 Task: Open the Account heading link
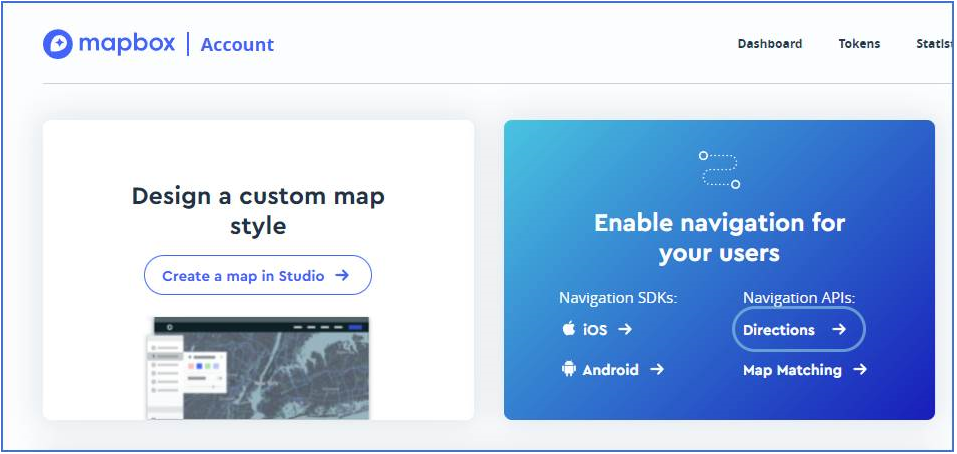pos(237,45)
